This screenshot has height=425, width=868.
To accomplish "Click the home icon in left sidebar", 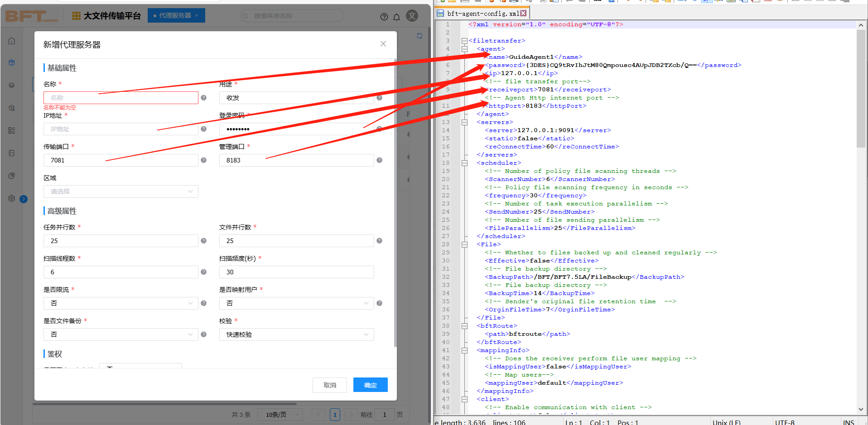I will (x=12, y=41).
